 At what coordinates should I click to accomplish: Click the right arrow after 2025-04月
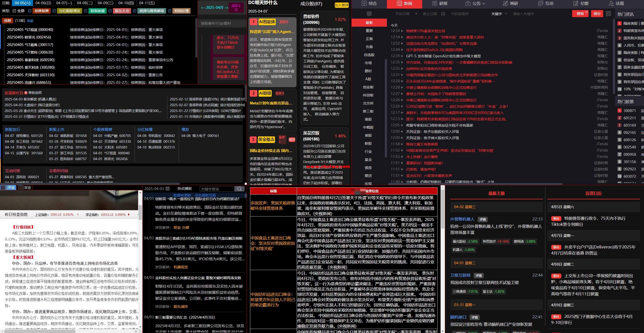pos(226,8)
